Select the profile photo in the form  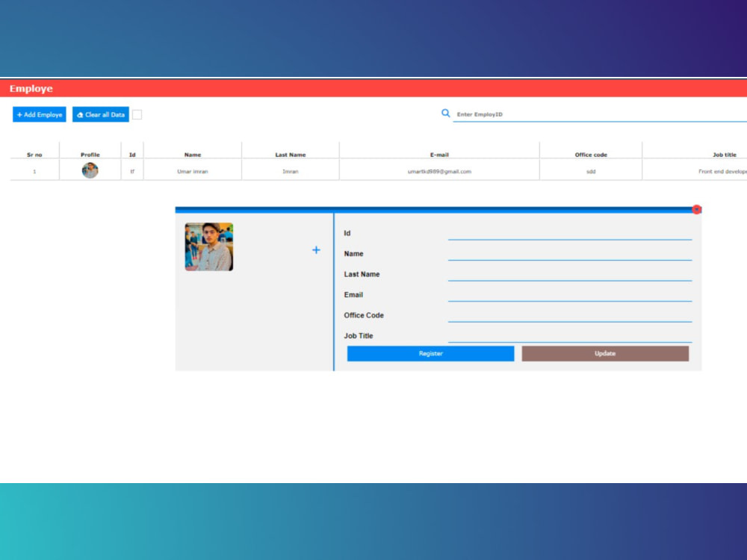click(x=209, y=246)
